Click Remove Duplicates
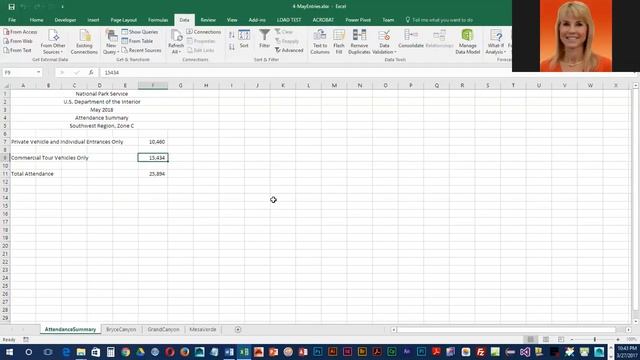Image resolution: width=640 pixels, height=360 pixels. point(359,42)
